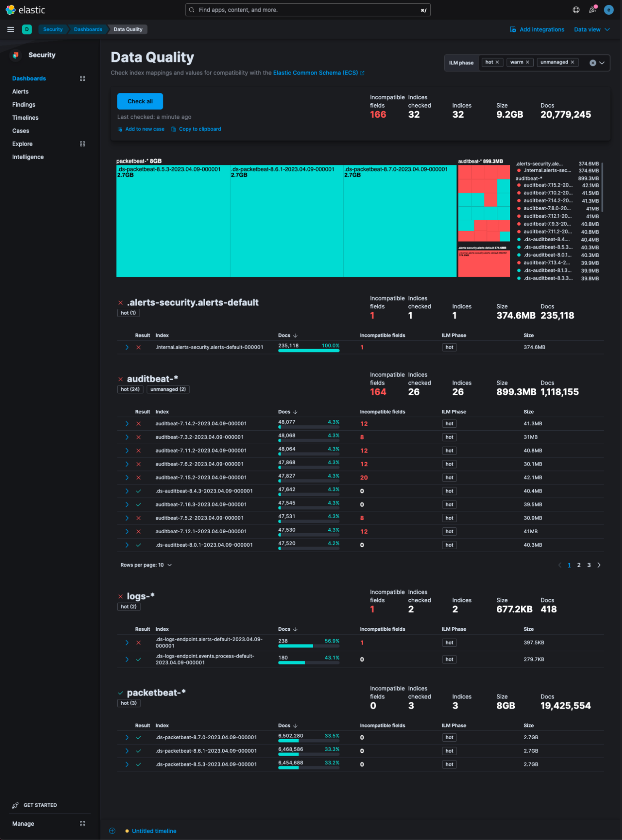Click the Get Started rocket icon
This screenshot has width=622, height=840.
click(x=16, y=805)
